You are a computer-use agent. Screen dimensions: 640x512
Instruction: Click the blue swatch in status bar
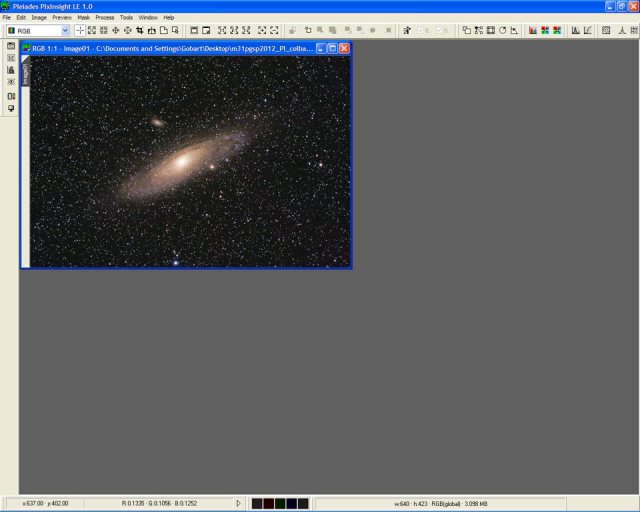[291, 503]
